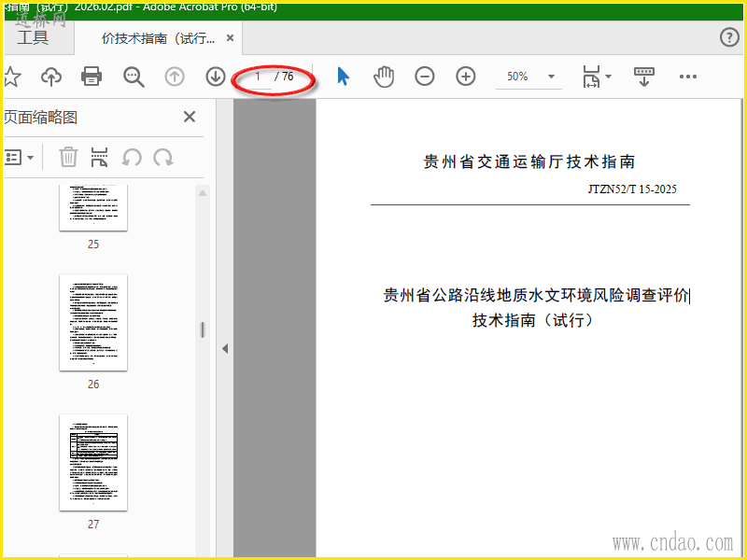Click the thumbnail panel scroll up arrow
Image resolution: width=747 pixels, height=560 pixels.
pyautogui.click(x=203, y=193)
